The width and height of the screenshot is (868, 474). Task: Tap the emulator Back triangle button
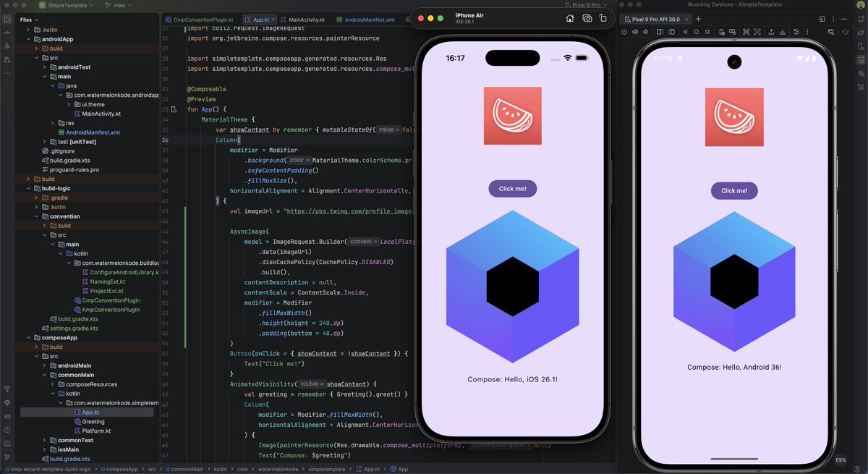[x=685, y=32]
